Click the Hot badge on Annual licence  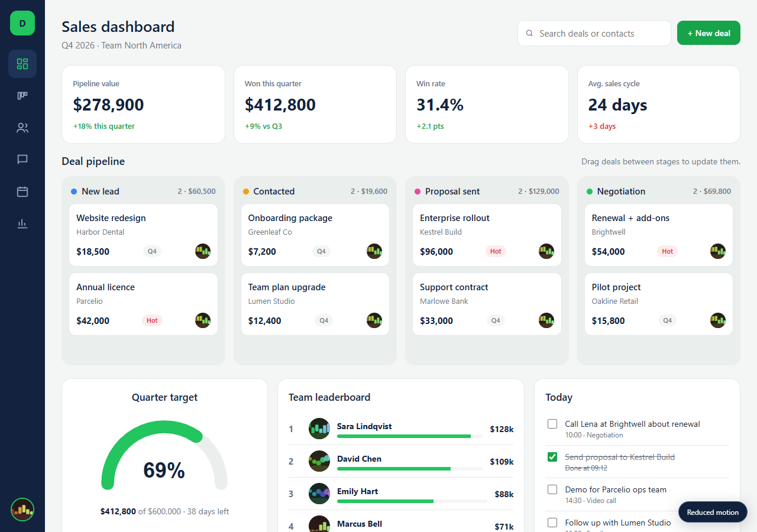(152, 320)
